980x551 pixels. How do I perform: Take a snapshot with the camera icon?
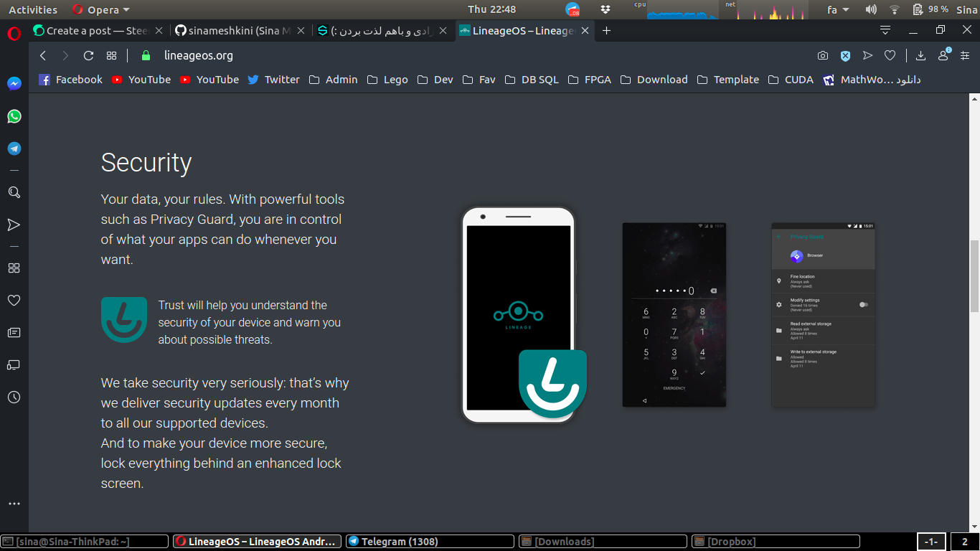[823, 55]
